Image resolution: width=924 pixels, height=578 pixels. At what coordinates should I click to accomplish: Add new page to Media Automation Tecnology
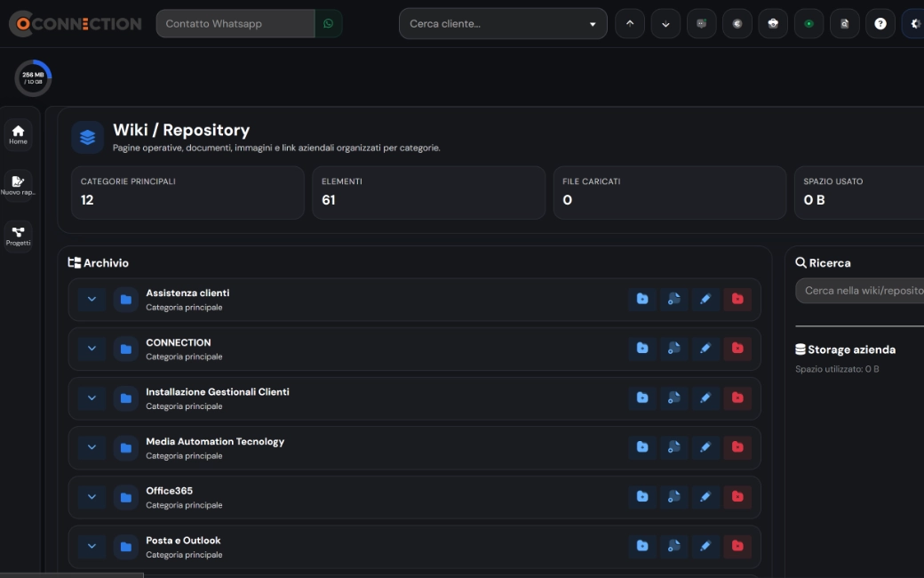[674, 447]
